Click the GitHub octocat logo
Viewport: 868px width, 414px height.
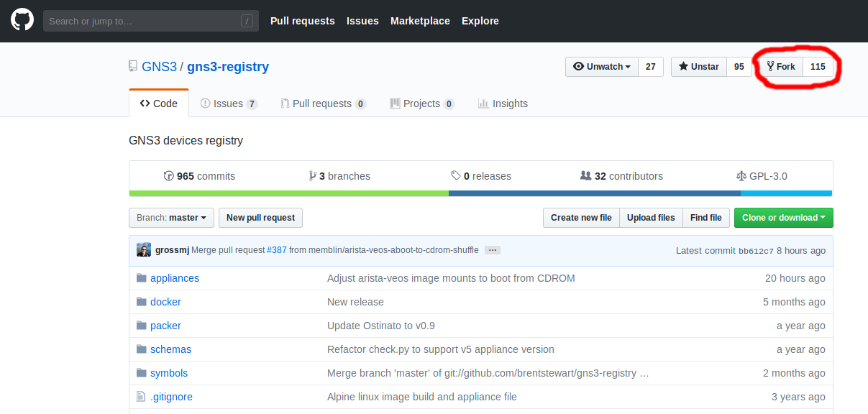coord(22,21)
